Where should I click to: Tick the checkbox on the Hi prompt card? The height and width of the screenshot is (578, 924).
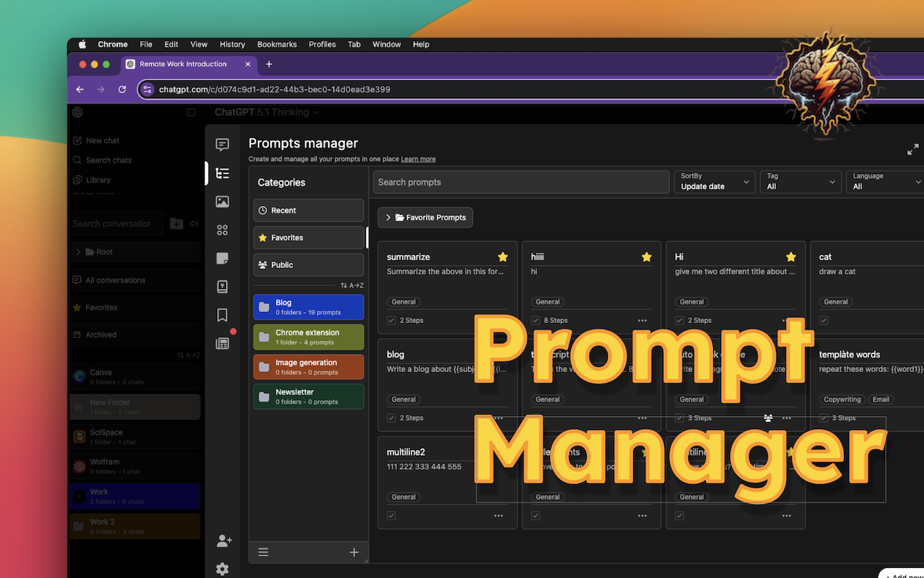[679, 320]
